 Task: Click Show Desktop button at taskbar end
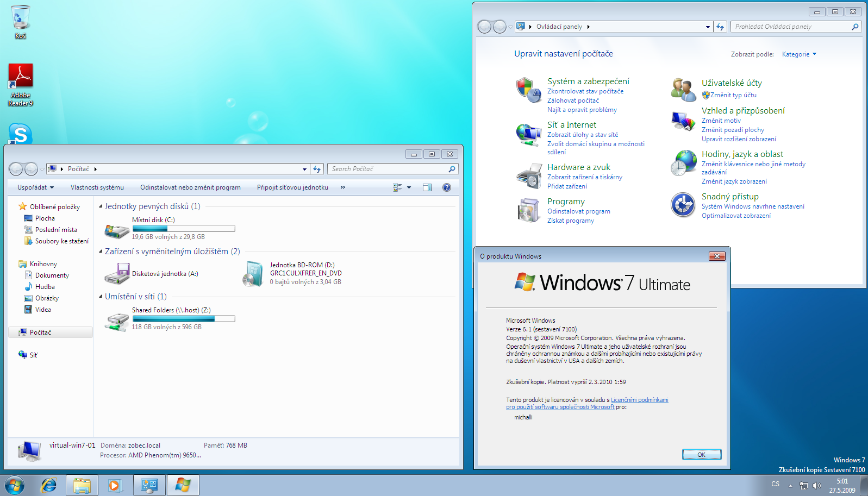pos(864,485)
